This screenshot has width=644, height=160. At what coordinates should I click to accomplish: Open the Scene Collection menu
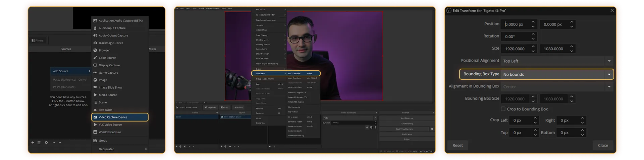[213, 9]
